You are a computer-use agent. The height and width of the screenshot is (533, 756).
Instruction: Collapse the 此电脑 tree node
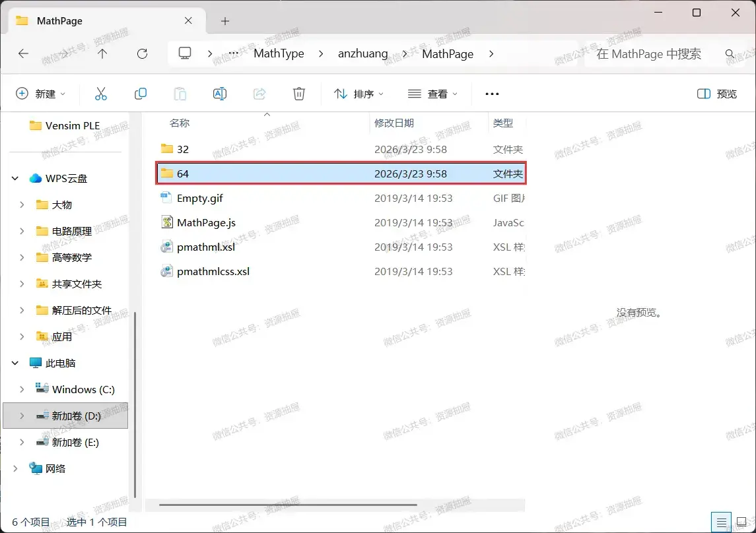click(x=15, y=363)
